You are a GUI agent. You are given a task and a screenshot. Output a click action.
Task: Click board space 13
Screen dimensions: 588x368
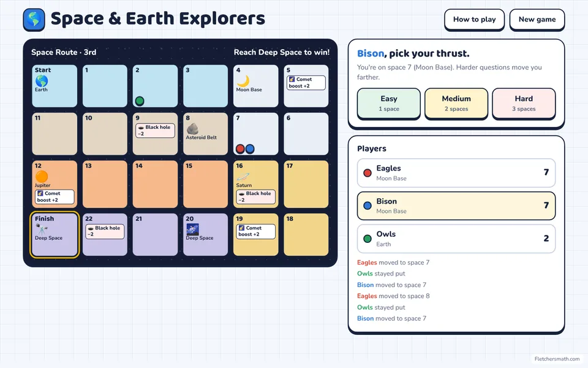pos(105,185)
